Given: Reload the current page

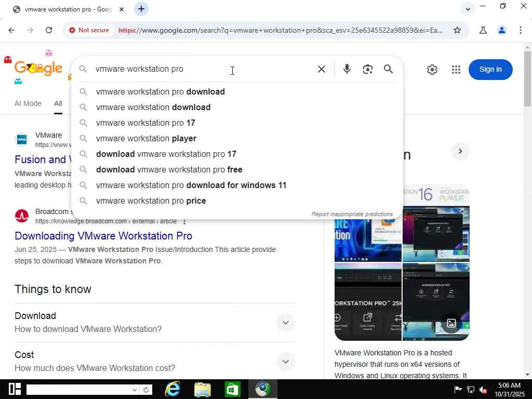Looking at the screenshot, I should [49, 30].
